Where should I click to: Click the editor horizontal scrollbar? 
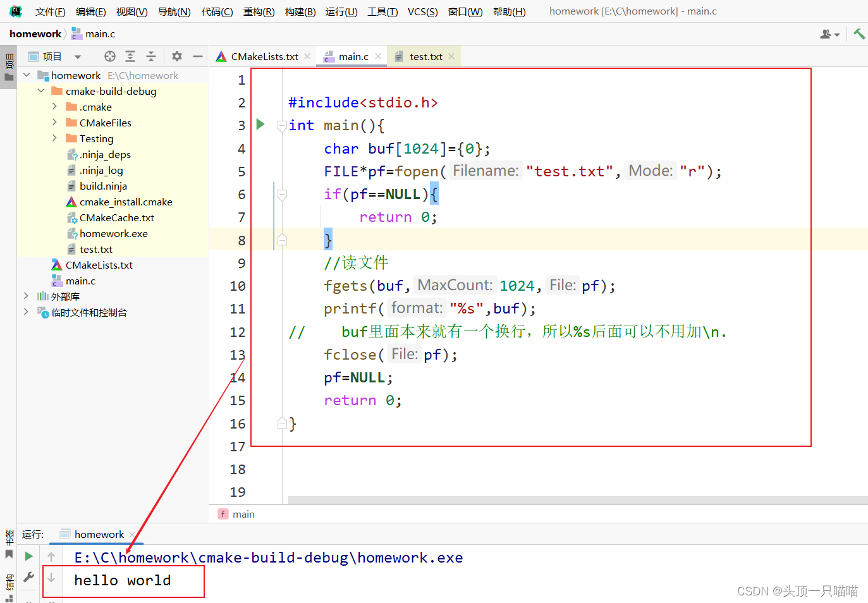[578, 500]
